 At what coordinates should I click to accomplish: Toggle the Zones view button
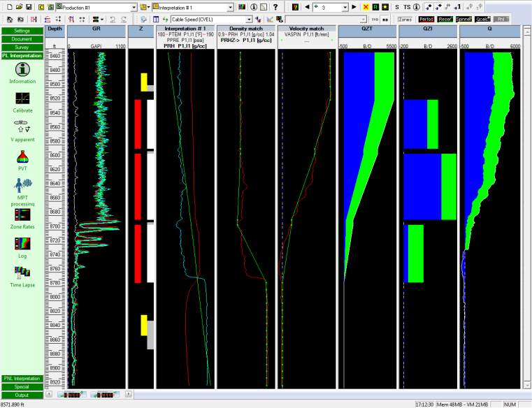click(x=405, y=20)
